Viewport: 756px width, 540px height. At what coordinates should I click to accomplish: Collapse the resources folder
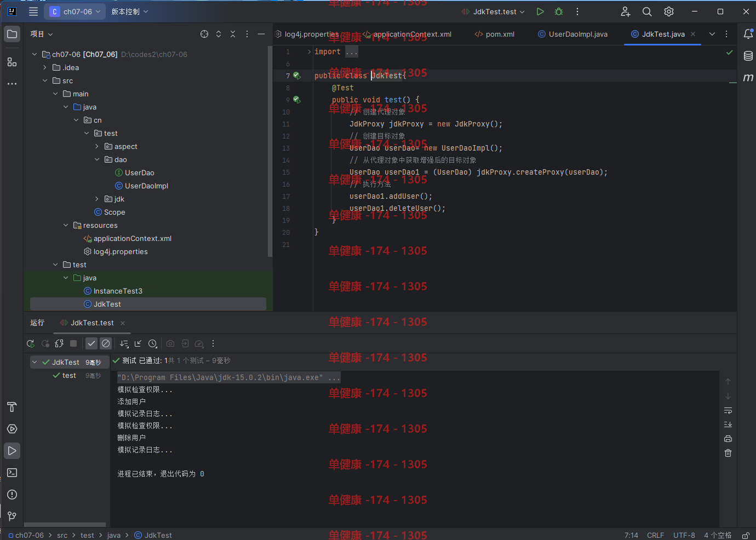click(66, 225)
